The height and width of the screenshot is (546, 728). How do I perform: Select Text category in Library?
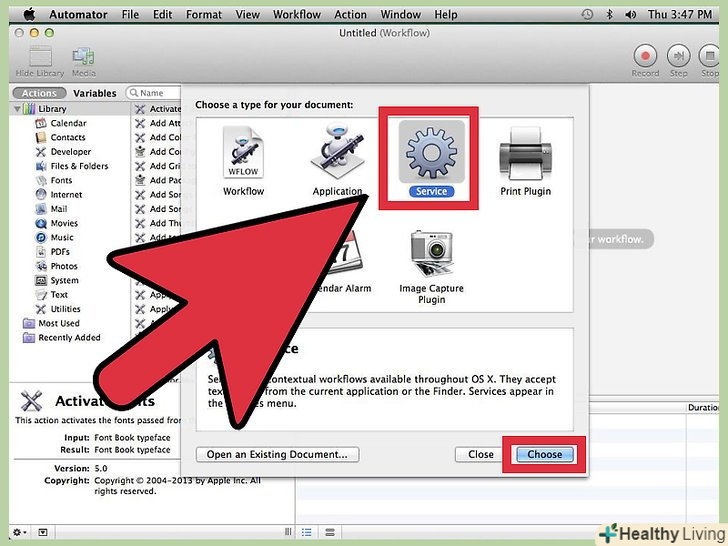59,295
